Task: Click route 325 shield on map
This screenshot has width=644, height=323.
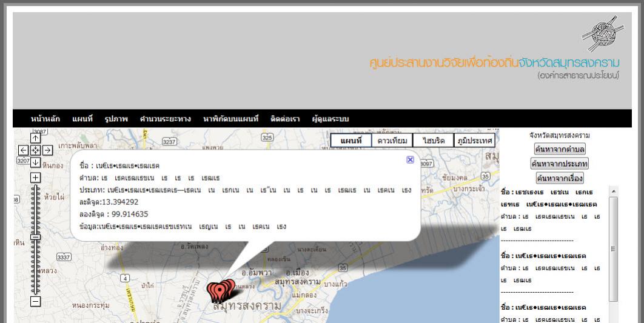Action: (267, 138)
